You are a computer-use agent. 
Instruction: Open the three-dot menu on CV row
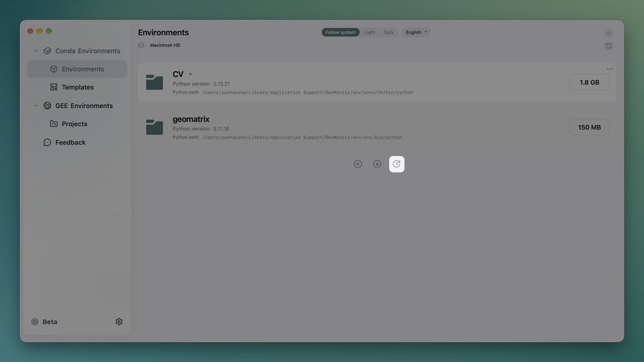[x=610, y=69]
